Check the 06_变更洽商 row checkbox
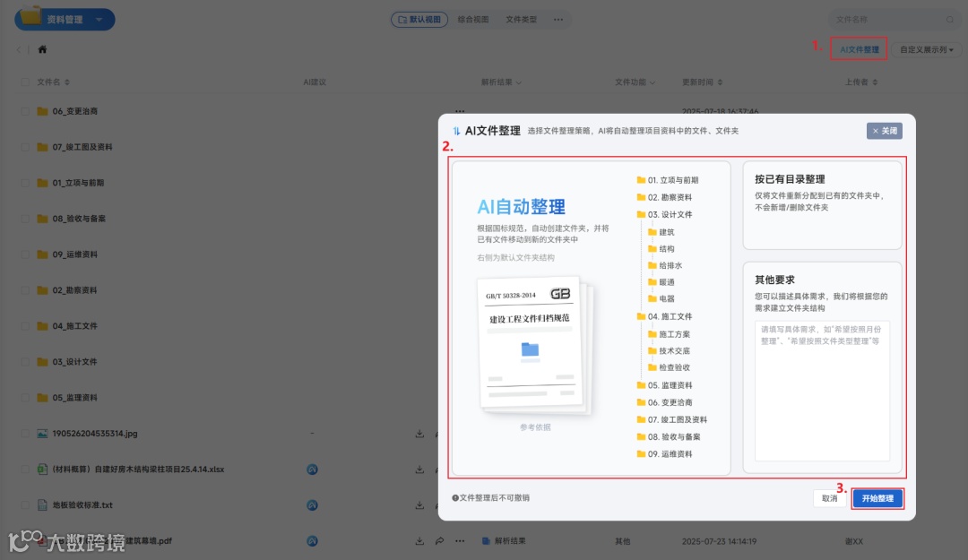 click(x=25, y=111)
